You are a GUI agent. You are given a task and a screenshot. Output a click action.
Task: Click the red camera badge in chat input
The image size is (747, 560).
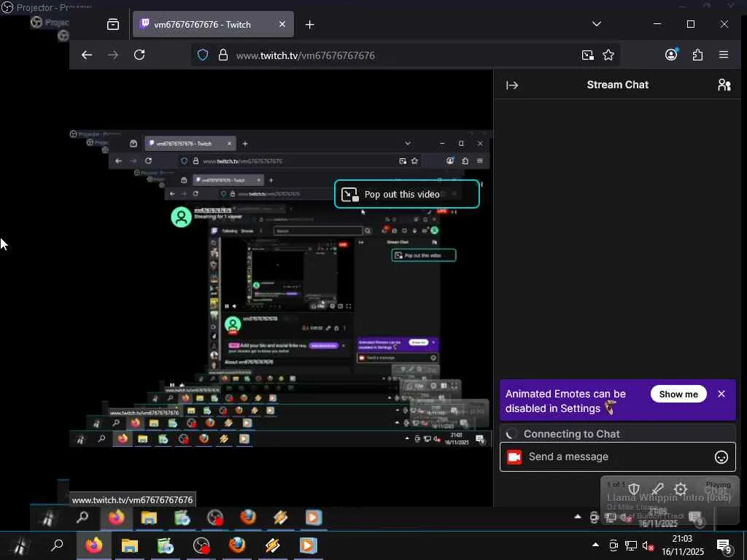(x=514, y=457)
